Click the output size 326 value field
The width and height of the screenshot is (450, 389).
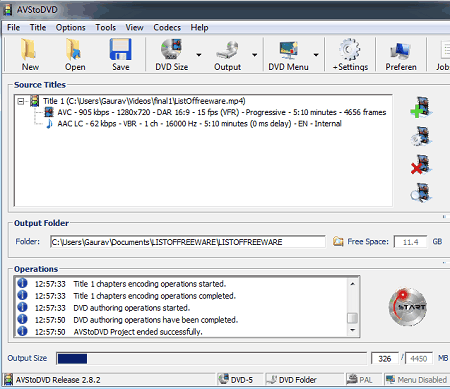tap(385, 359)
